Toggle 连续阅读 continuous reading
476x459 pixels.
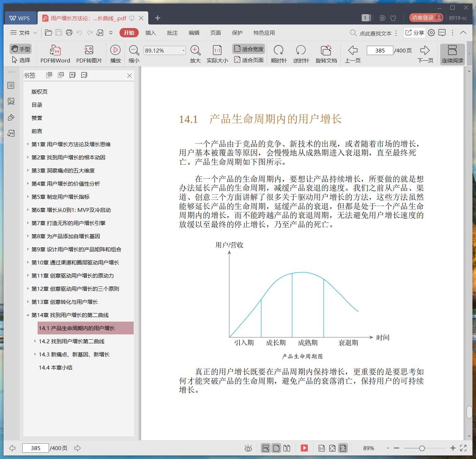coord(452,54)
